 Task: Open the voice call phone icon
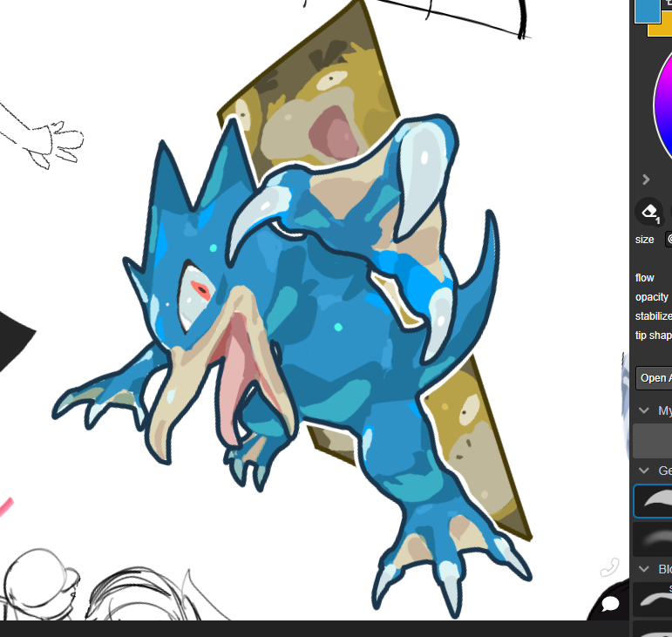[x=609, y=567]
